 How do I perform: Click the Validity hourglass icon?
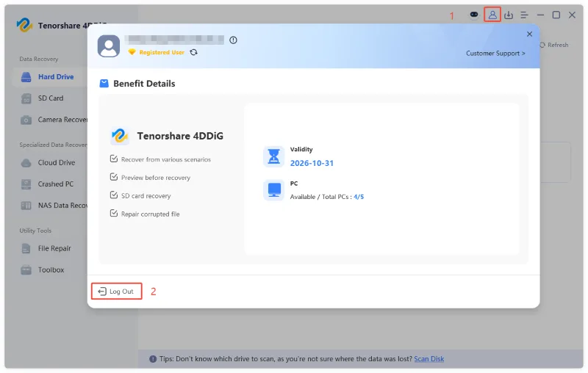[273, 156]
